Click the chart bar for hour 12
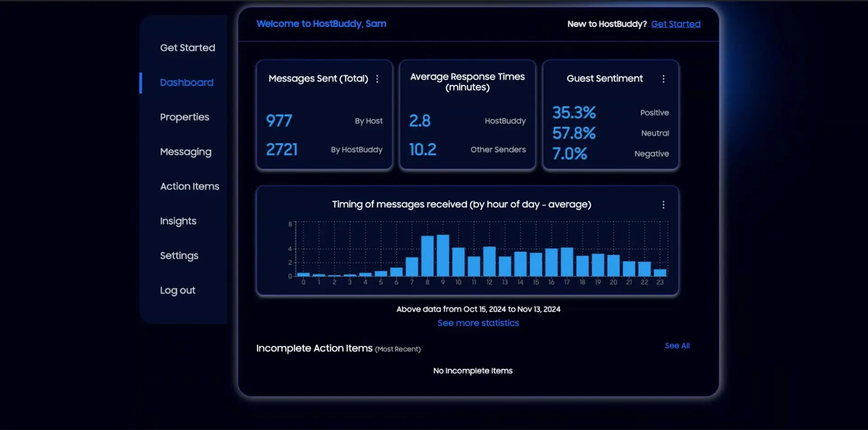Viewport: 868px width, 430px height. click(x=489, y=261)
